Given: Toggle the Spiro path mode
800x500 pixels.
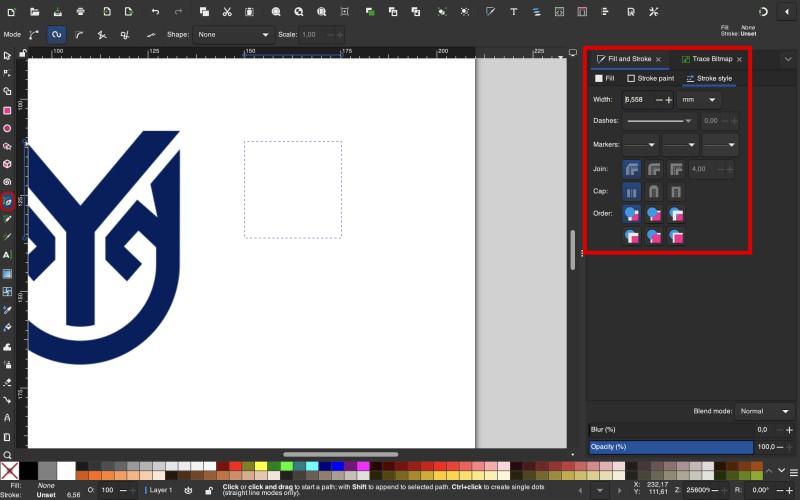Looking at the screenshot, I should (56, 35).
